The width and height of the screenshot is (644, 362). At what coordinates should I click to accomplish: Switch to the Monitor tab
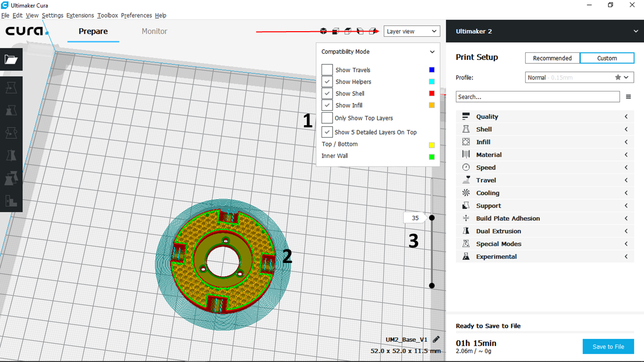pyautogui.click(x=154, y=31)
